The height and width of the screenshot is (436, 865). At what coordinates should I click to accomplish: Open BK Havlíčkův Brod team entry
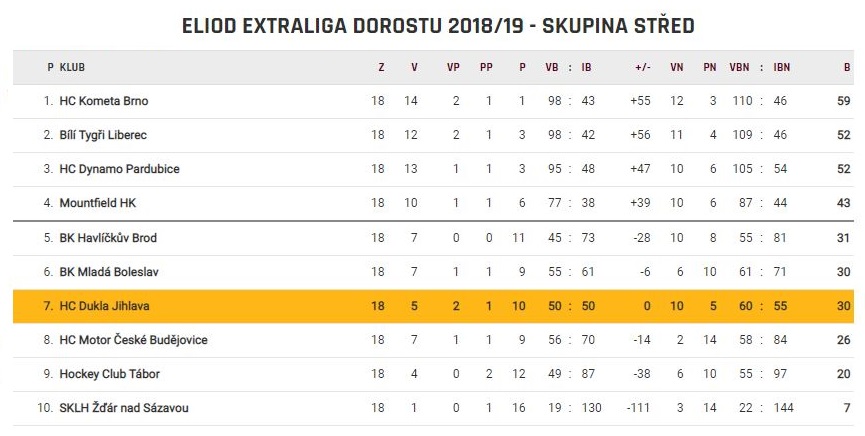point(108,238)
